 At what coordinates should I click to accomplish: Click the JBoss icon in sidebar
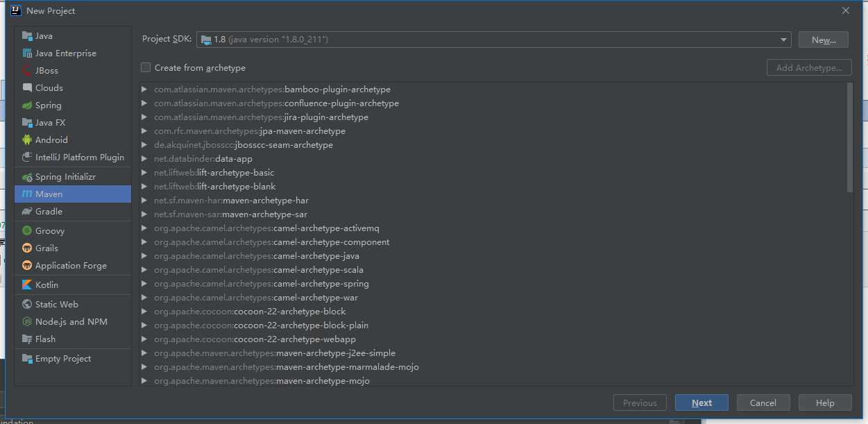pos(27,71)
